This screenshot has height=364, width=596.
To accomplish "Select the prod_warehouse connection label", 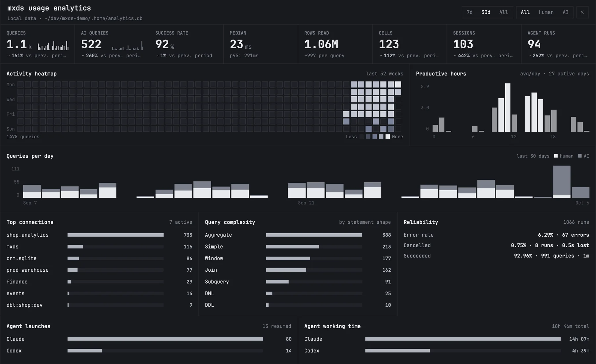I will pyautogui.click(x=27, y=270).
